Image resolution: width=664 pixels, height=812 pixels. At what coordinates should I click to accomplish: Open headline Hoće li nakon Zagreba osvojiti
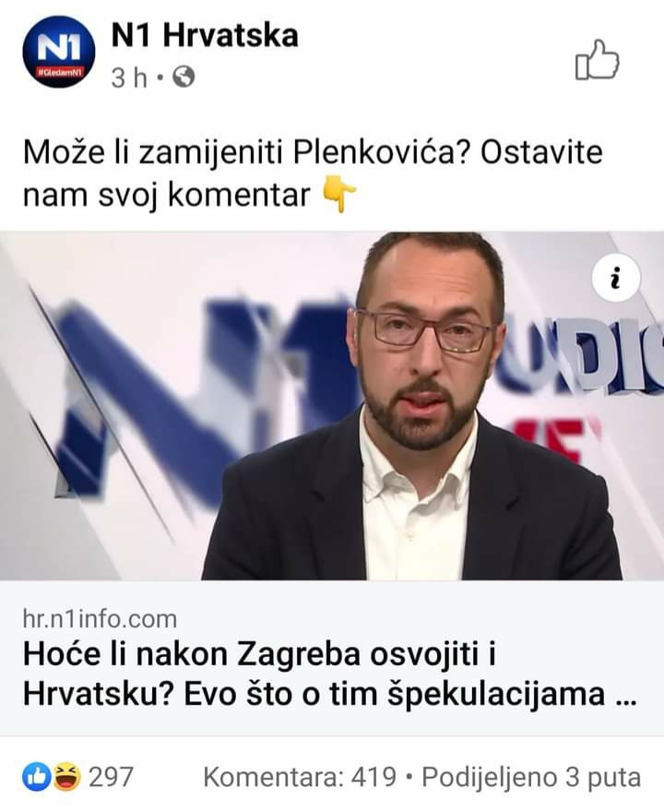point(259,654)
